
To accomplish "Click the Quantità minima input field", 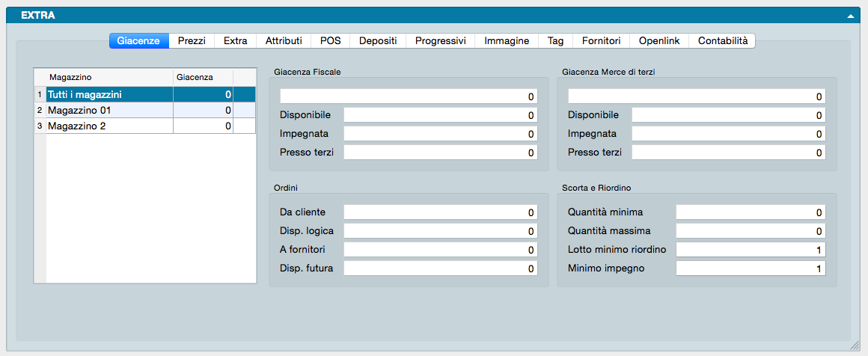I will (750, 212).
